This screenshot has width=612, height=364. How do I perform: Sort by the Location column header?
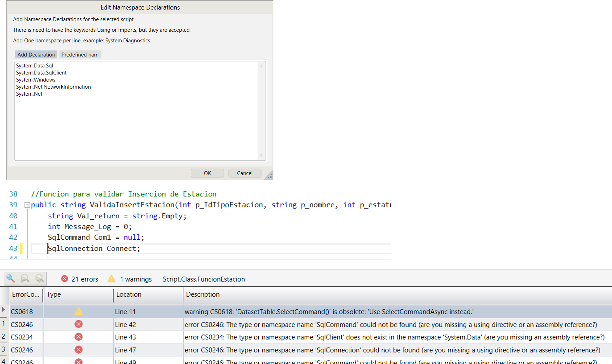pyautogui.click(x=129, y=295)
